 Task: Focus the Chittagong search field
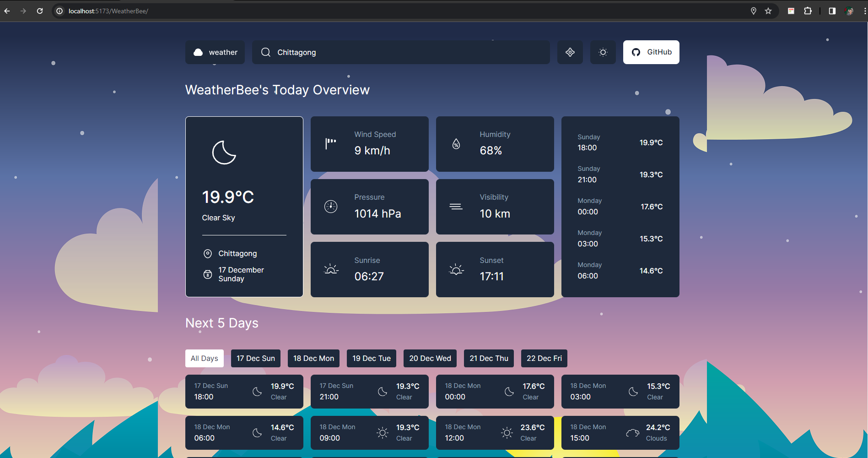(401, 52)
